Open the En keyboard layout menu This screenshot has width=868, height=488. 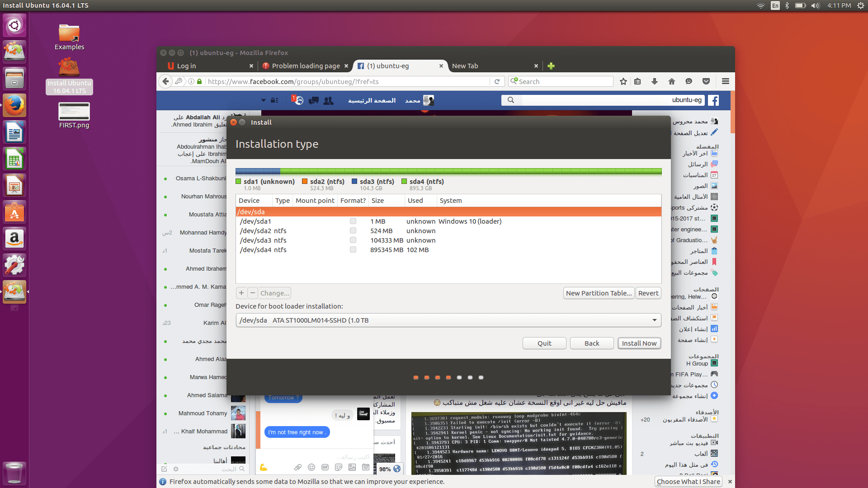(775, 5)
